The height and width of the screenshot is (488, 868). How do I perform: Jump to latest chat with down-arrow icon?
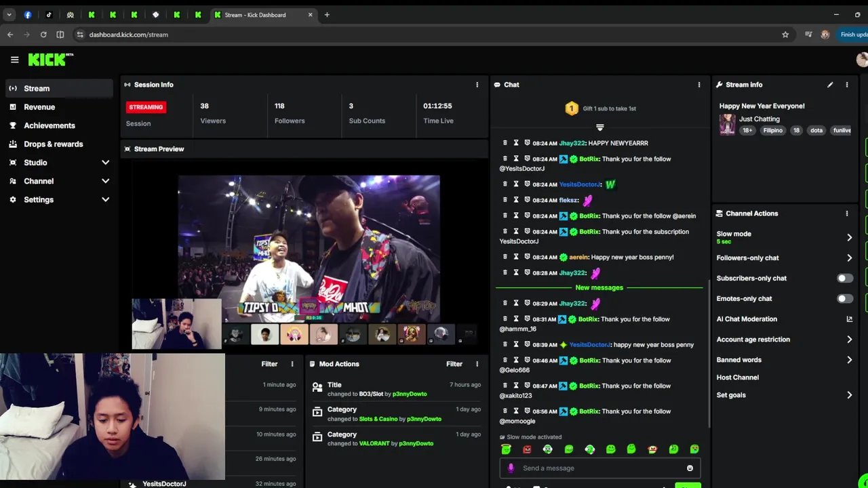pos(599,127)
